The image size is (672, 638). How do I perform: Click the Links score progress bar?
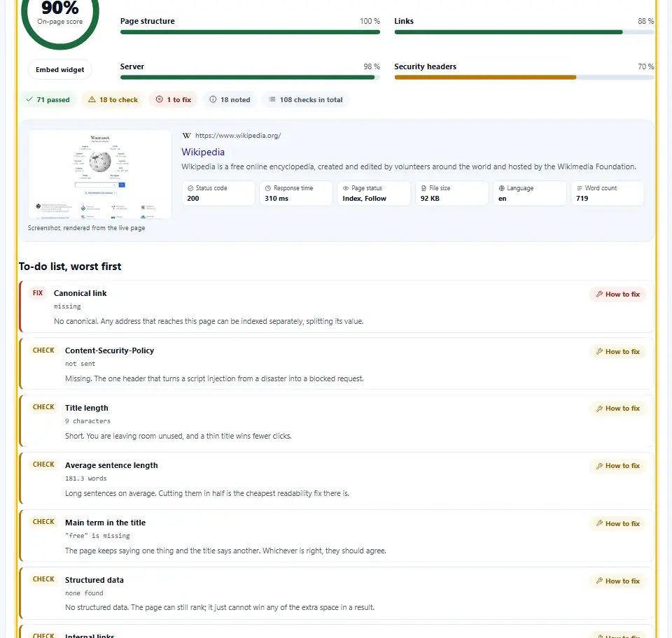point(524,32)
